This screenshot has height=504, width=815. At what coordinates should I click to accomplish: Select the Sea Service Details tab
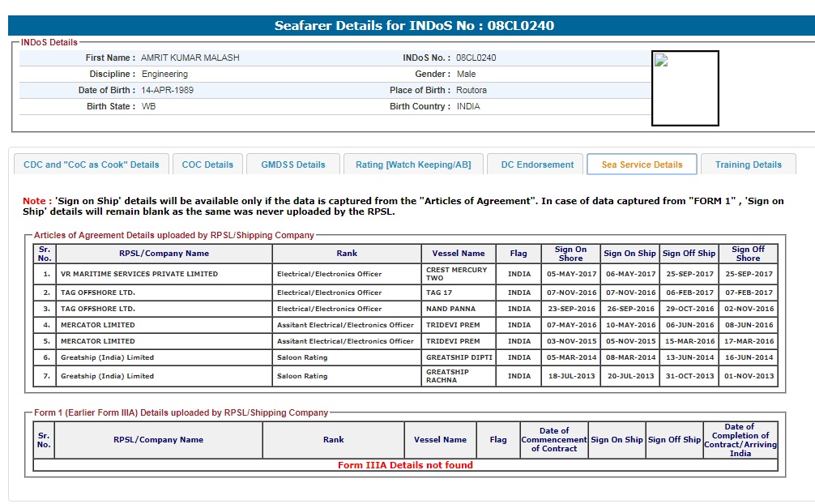(x=642, y=164)
